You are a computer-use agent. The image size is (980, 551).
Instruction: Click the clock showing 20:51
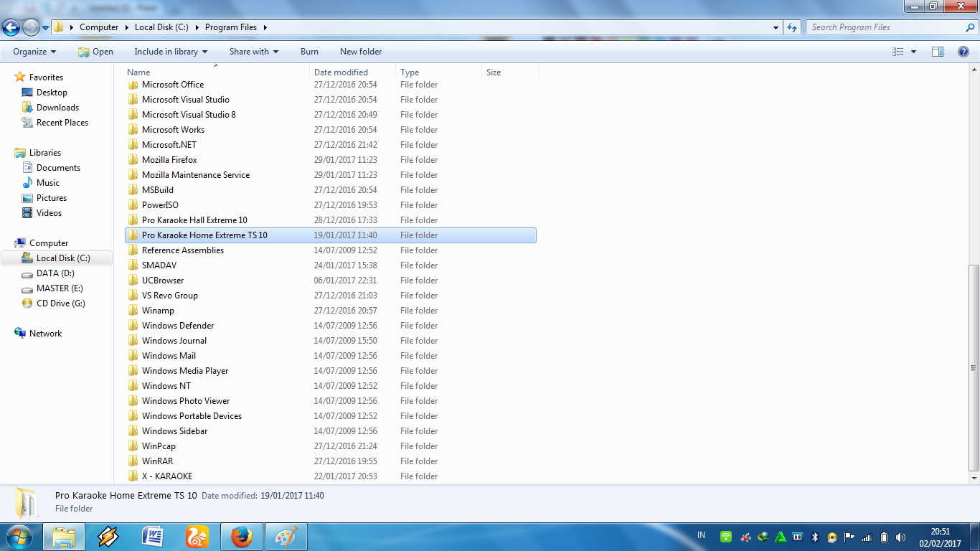coord(940,532)
